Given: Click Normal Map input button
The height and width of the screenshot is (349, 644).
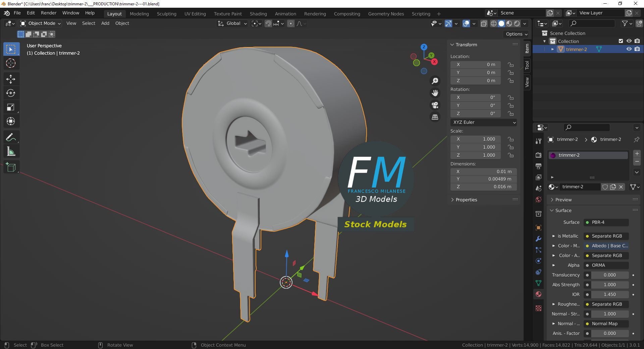Looking at the screenshot, I should click(606, 324).
